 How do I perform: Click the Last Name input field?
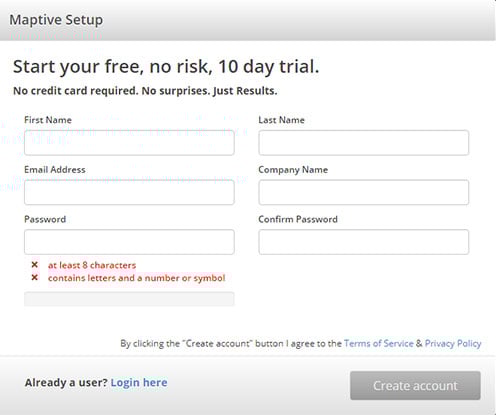(364, 143)
